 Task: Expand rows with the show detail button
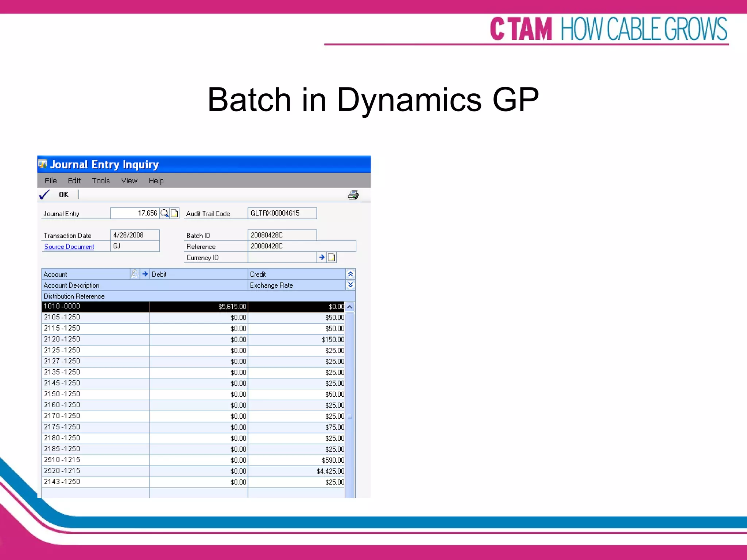pos(351,285)
